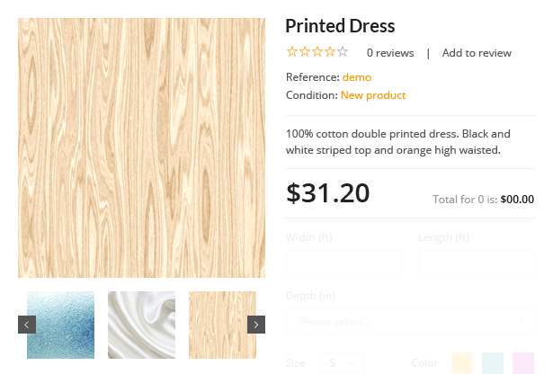The width and height of the screenshot is (553, 392).
Task: Click the Width (ft) input field
Action: pyautogui.click(x=343, y=264)
